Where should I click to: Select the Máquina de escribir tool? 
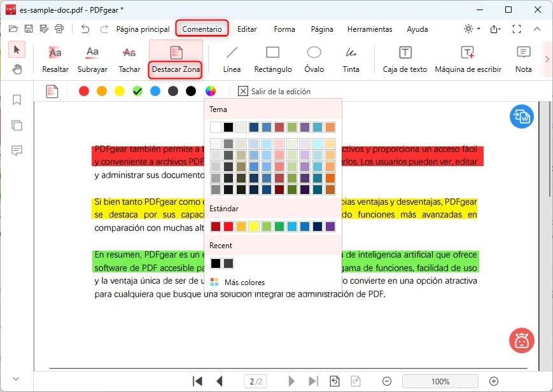(x=468, y=59)
